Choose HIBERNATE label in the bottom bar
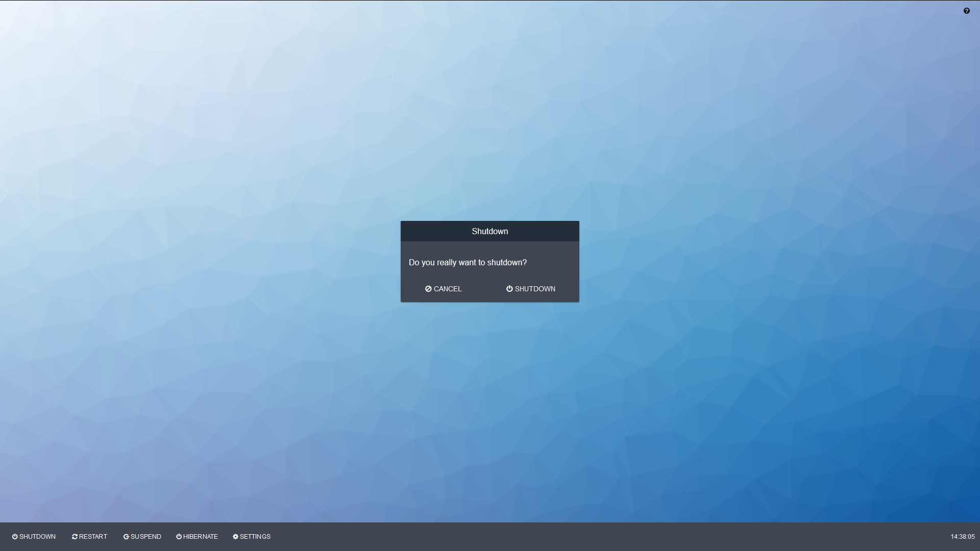Viewport: 980px width, 551px height. click(x=201, y=537)
